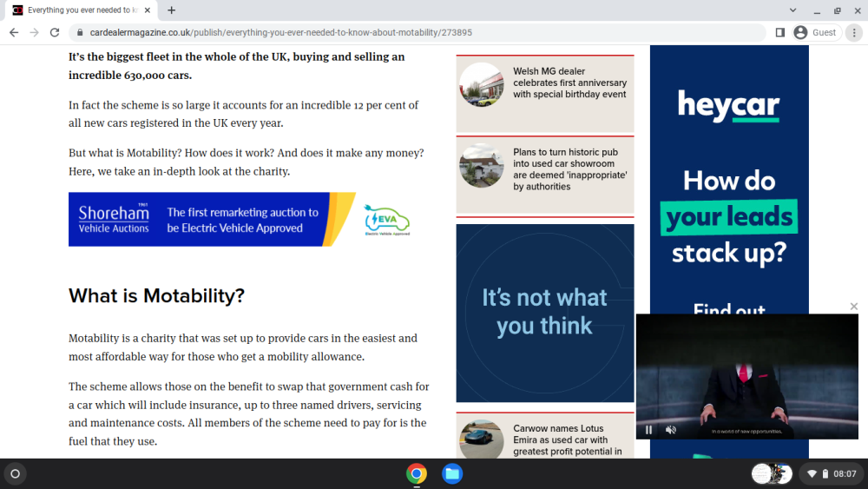The height and width of the screenshot is (489, 868).
Task: Open Chrome's three-dot menu
Action: pos(854,33)
